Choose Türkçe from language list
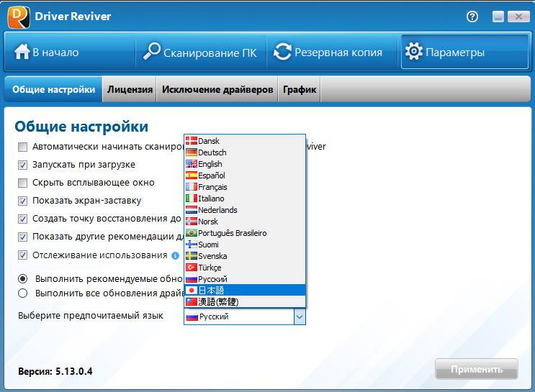Viewport: 535px width, 392px height. [x=245, y=268]
